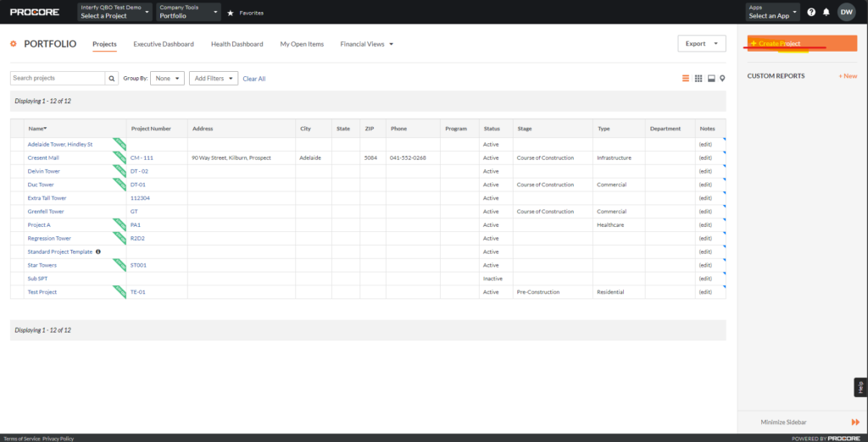Screen dimensions: 868x442
Task: Open the Health Dashboard tab
Action: pyautogui.click(x=236, y=44)
